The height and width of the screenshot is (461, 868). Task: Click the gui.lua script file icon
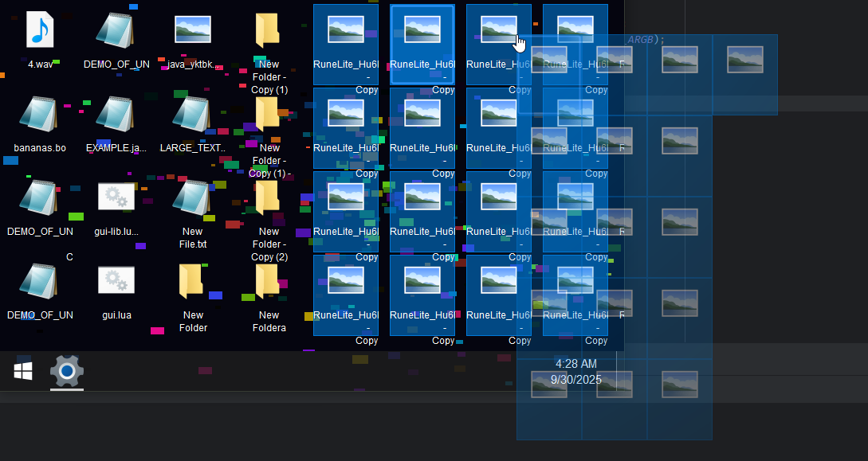coord(116,281)
